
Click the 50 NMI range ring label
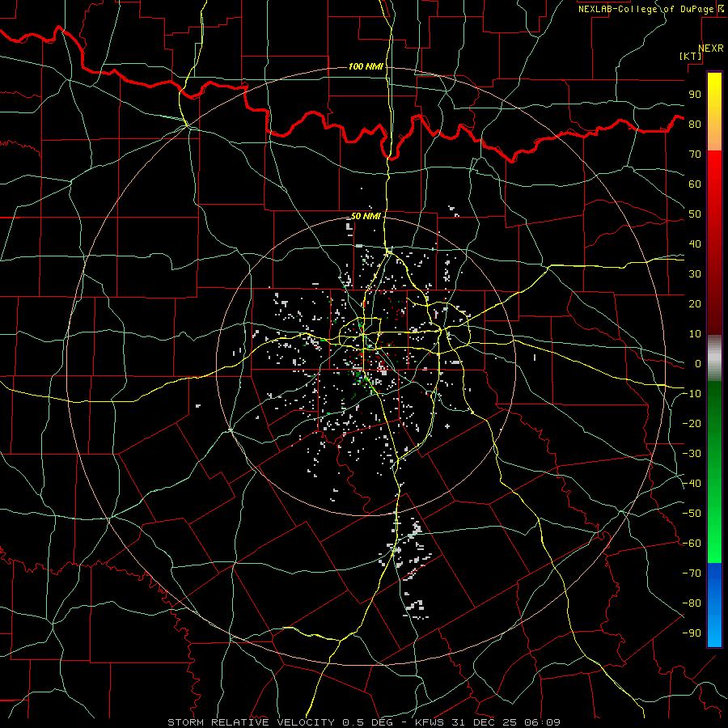click(x=366, y=216)
